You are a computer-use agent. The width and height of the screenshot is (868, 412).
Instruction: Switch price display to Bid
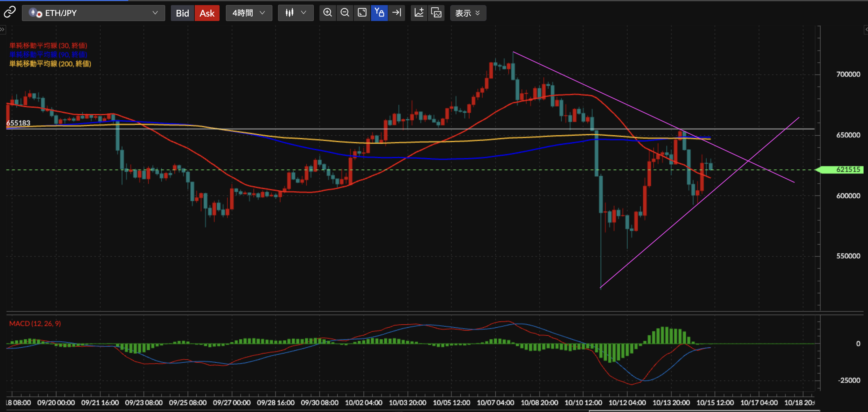[182, 13]
